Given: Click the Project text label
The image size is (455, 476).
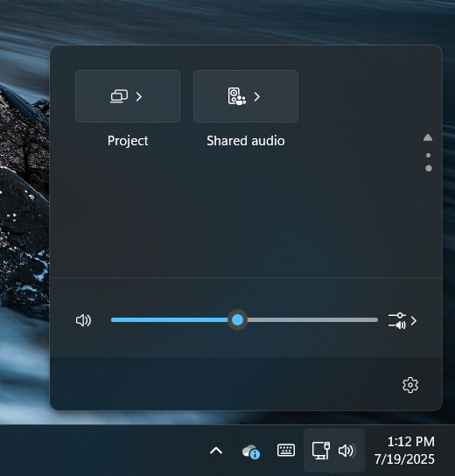Looking at the screenshot, I should tap(128, 141).
